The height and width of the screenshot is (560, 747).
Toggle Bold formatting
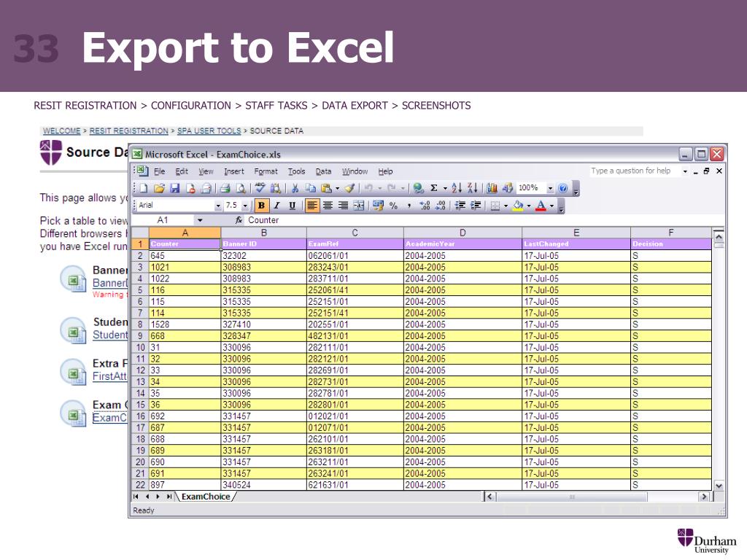click(261, 206)
